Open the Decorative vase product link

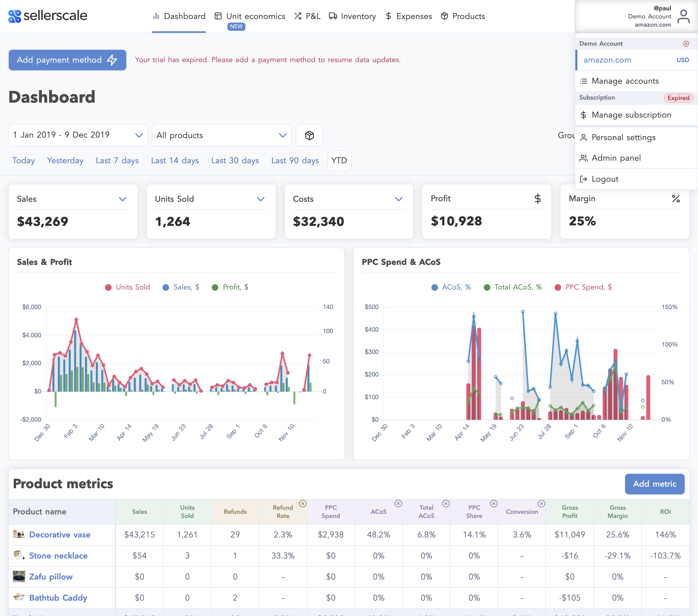pyautogui.click(x=60, y=534)
